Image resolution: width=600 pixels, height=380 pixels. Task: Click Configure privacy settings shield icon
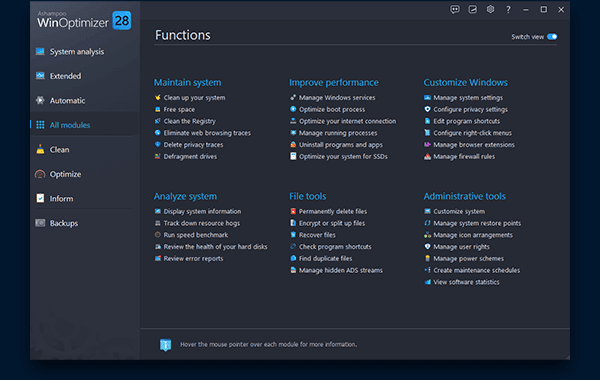[x=427, y=109]
